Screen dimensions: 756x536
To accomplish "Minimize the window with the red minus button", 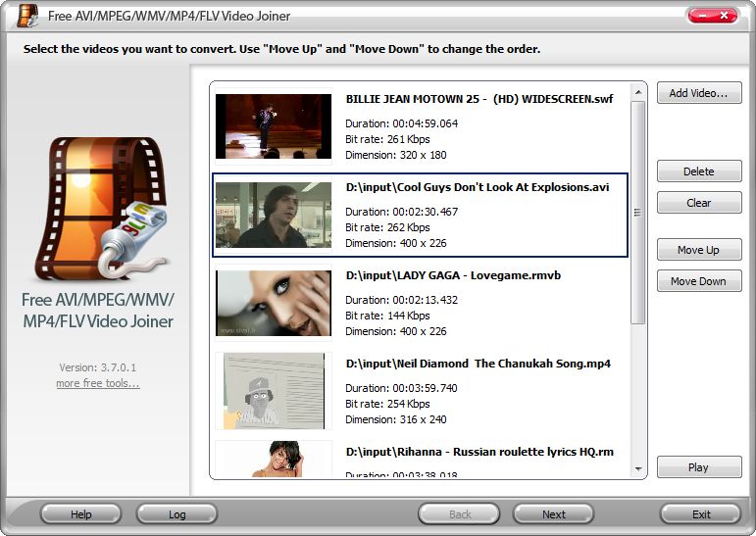I will pyautogui.click(x=702, y=16).
